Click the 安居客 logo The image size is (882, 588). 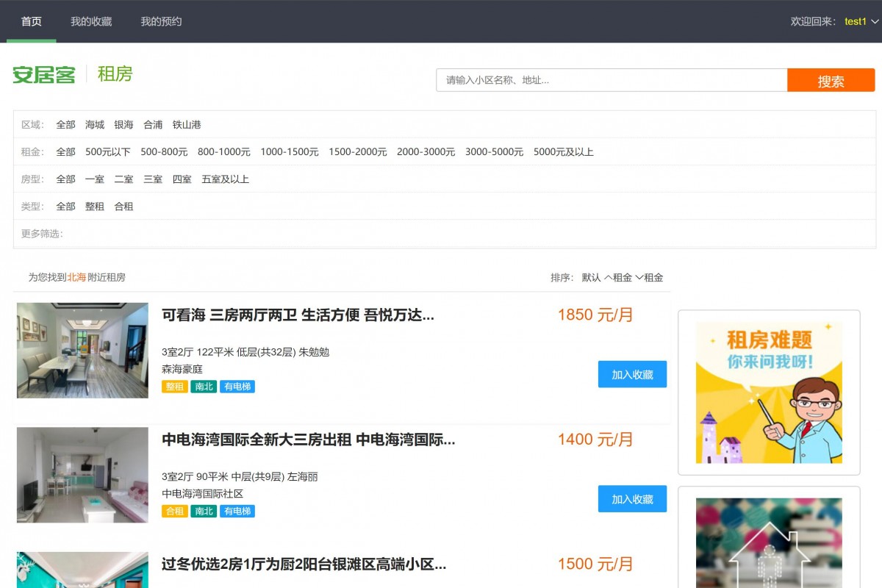pos(43,74)
